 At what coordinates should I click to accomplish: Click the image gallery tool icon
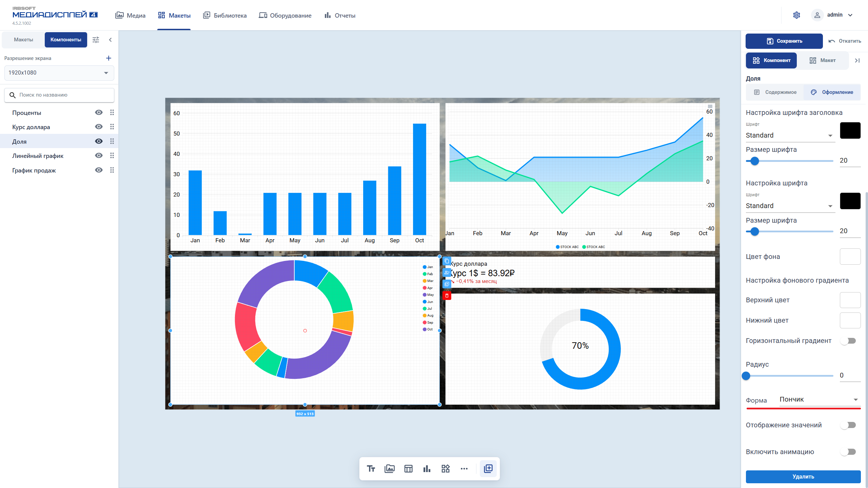click(390, 469)
